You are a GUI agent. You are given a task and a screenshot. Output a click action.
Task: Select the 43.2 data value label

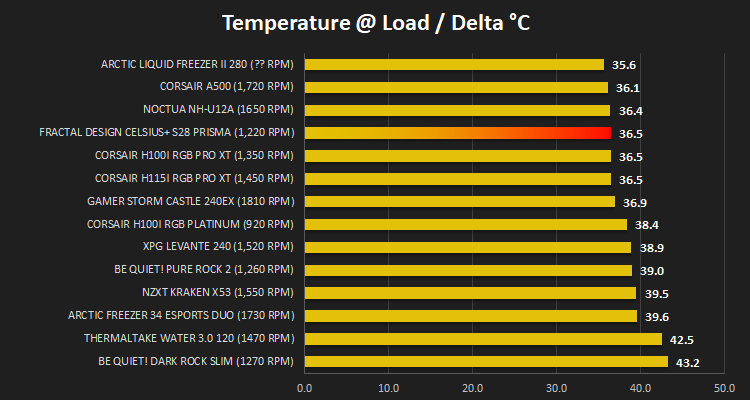pyautogui.click(x=688, y=363)
